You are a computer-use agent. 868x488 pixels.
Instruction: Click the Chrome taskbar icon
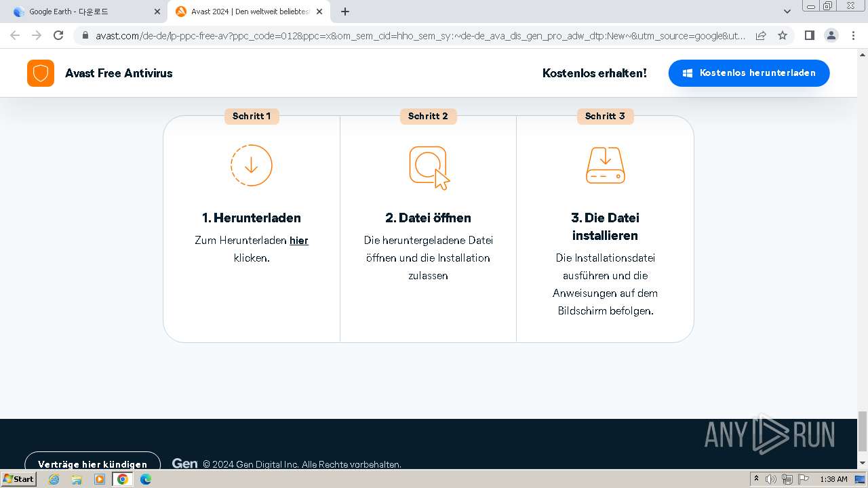pyautogui.click(x=123, y=479)
